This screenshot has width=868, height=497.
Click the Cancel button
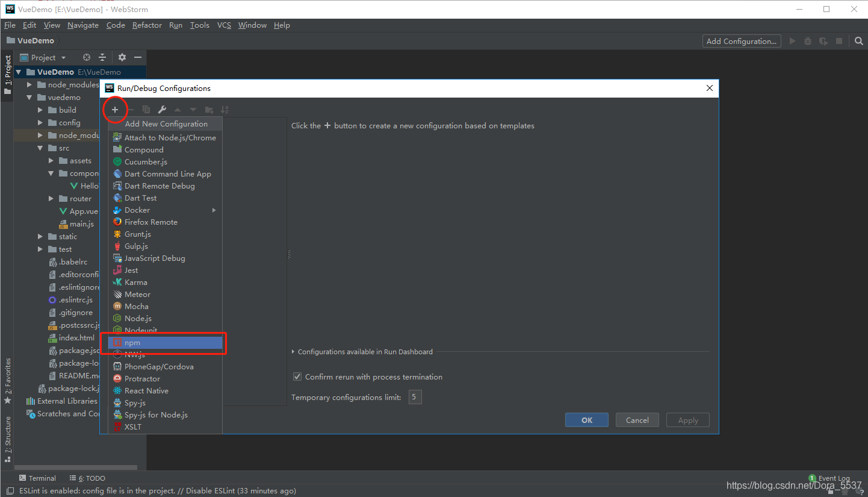637,420
